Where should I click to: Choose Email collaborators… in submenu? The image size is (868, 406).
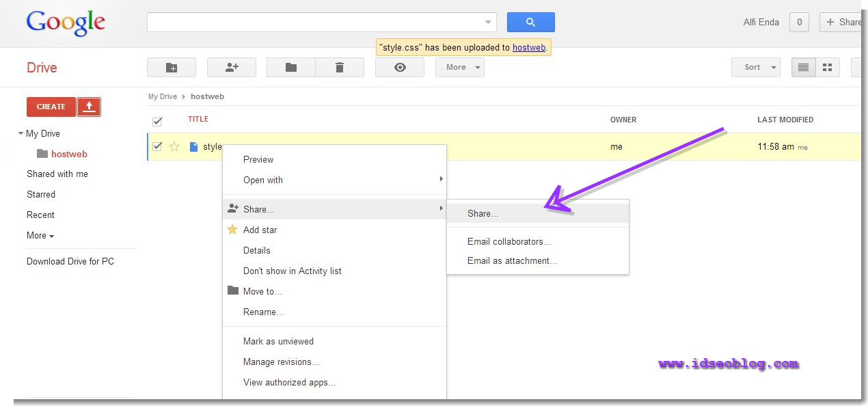538,241
